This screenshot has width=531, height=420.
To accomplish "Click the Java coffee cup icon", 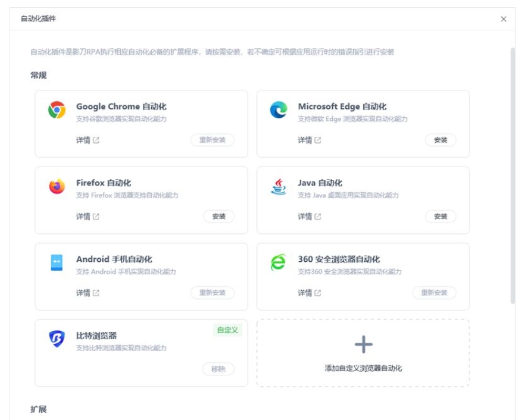I will 279,186.
